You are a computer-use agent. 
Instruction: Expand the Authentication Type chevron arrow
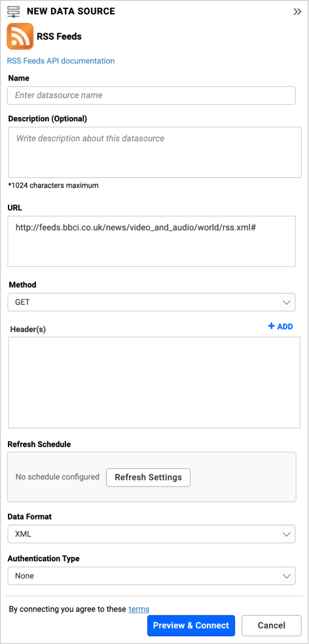click(286, 576)
